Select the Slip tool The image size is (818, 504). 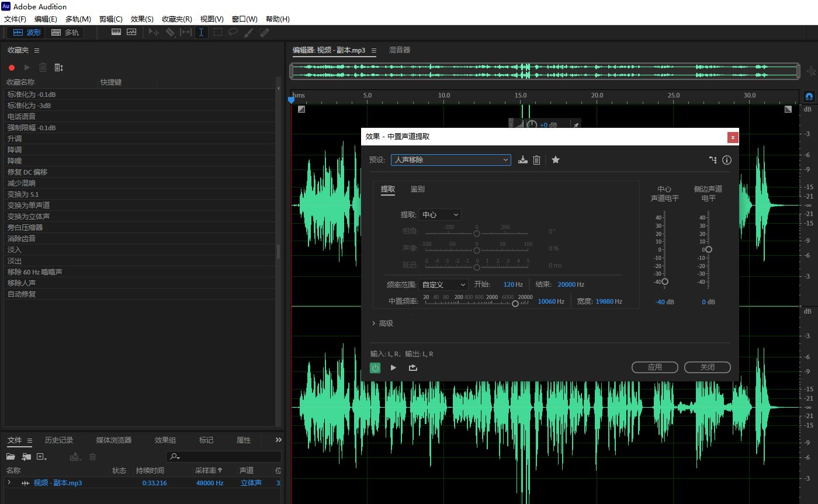[186, 33]
